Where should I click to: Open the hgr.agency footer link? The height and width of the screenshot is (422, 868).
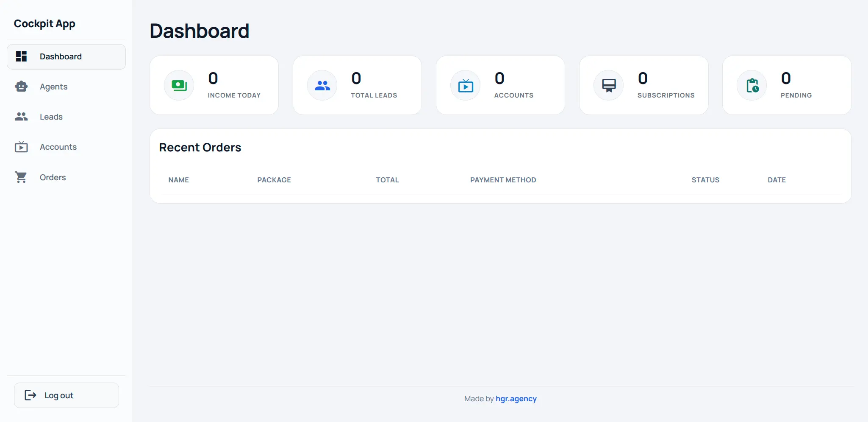[x=516, y=399]
